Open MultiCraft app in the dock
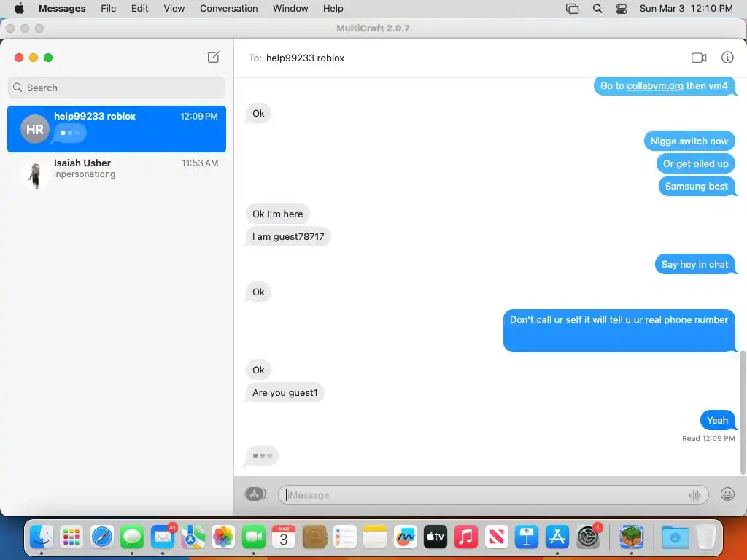Screen dimensions: 747x560 pyautogui.click(x=632, y=537)
